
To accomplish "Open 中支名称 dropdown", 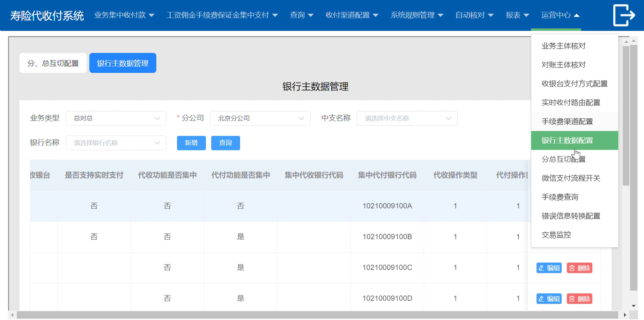I will [407, 118].
